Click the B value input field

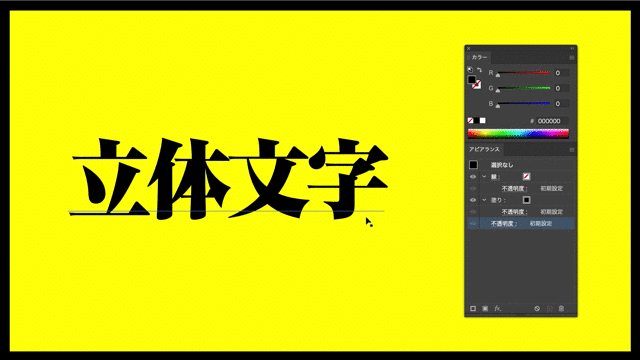coord(561,104)
